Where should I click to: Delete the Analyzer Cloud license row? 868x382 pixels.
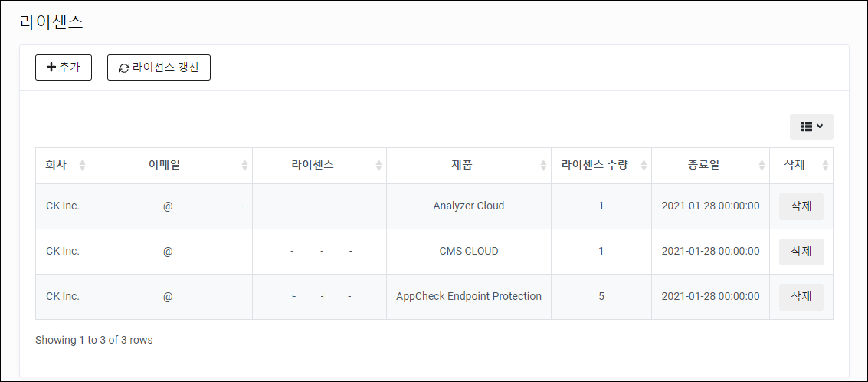(801, 206)
